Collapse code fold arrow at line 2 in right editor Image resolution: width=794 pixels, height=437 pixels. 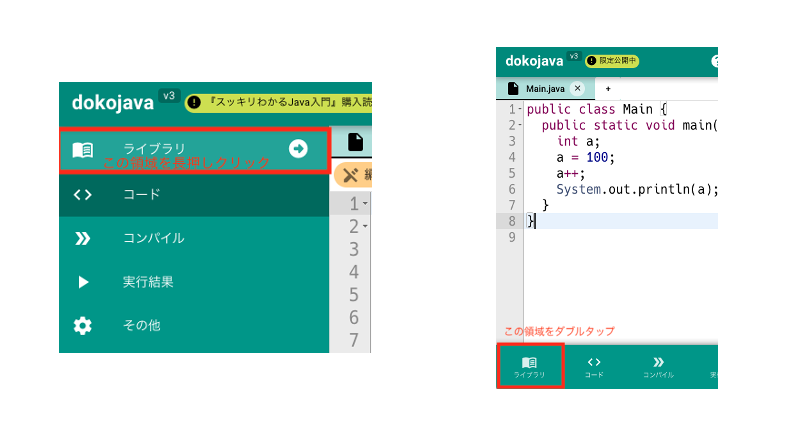pyautogui.click(x=519, y=125)
